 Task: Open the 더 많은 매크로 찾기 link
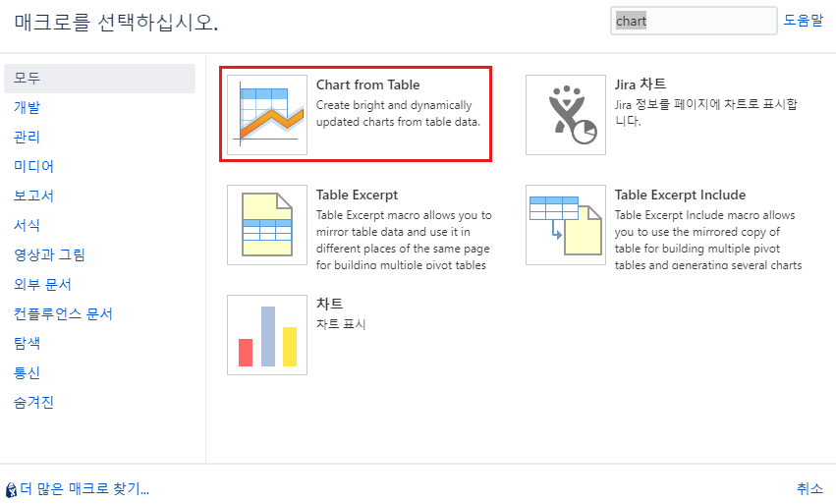[84, 488]
